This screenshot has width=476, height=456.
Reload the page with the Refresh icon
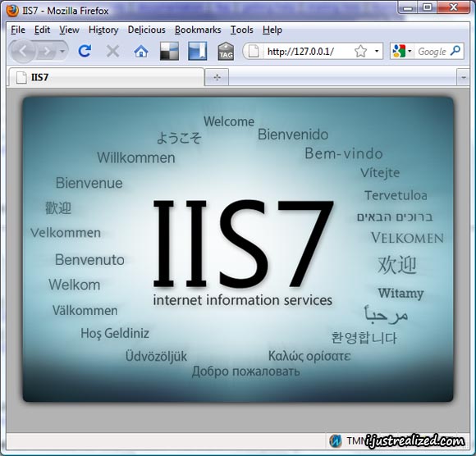click(x=85, y=51)
